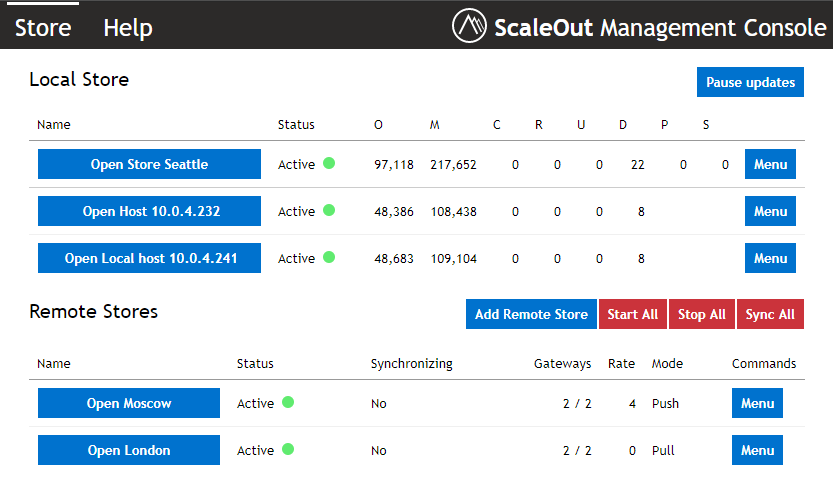Open the Help menu
Viewport: 833px width, 495px height.
[128, 28]
